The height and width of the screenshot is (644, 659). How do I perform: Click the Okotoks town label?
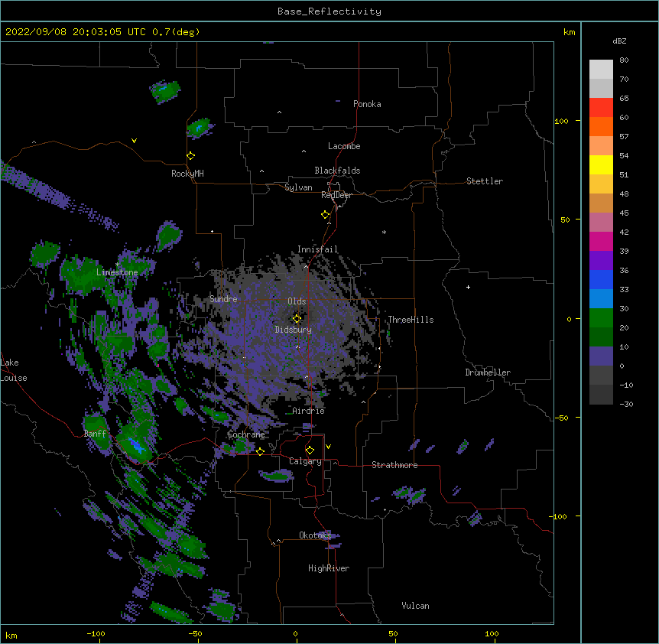point(315,535)
